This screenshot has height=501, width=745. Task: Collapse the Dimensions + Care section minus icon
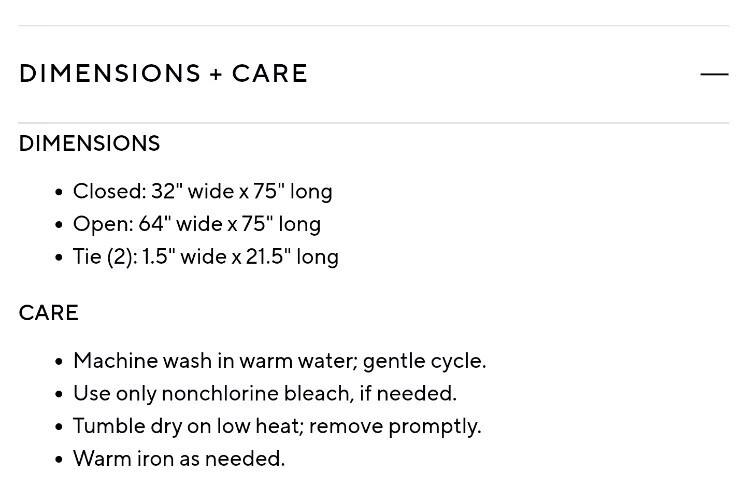714,74
